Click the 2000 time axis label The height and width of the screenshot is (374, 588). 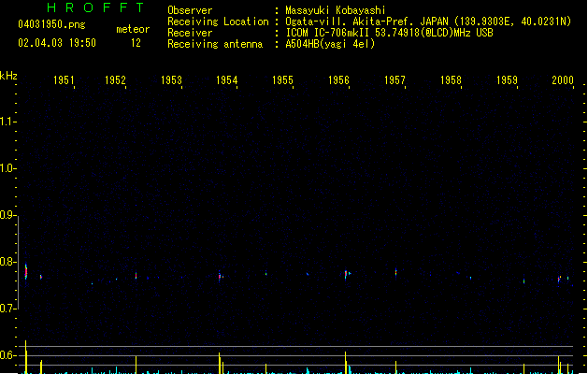563,79
